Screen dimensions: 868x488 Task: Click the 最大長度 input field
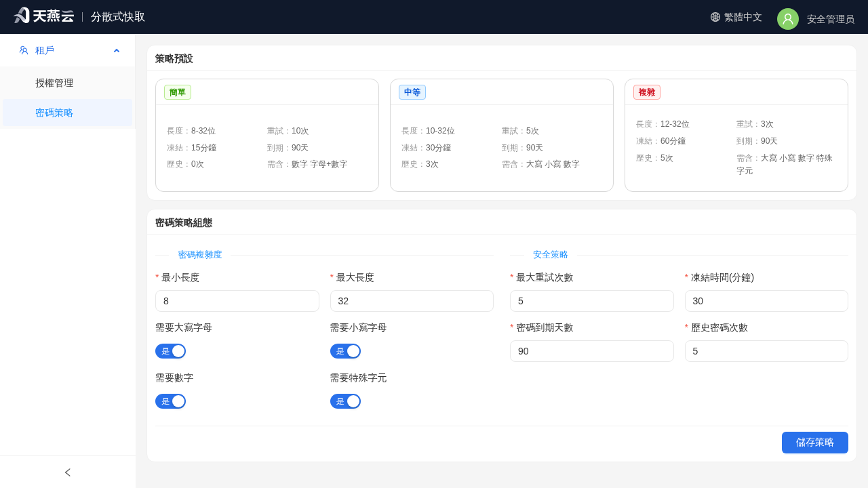pos(412,301)
